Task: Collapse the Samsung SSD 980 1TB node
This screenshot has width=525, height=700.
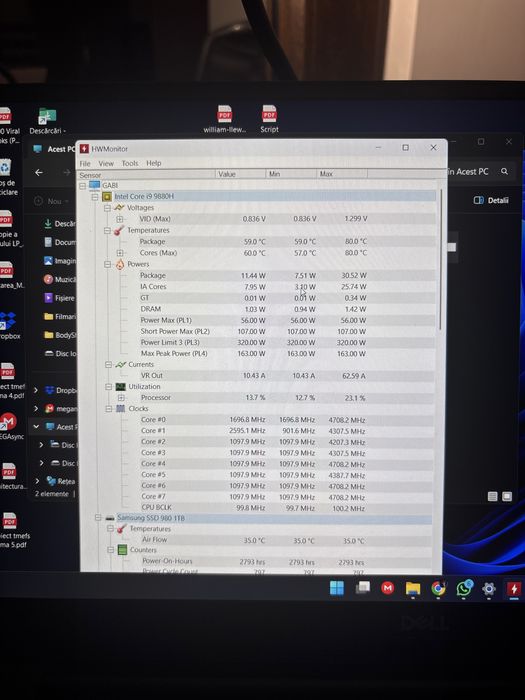Action: (x=98, y=518)
